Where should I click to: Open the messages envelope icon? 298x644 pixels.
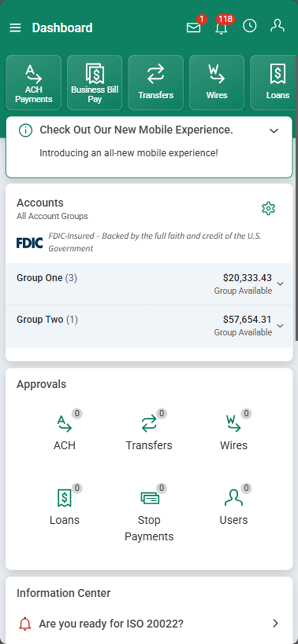coord(193,27)
